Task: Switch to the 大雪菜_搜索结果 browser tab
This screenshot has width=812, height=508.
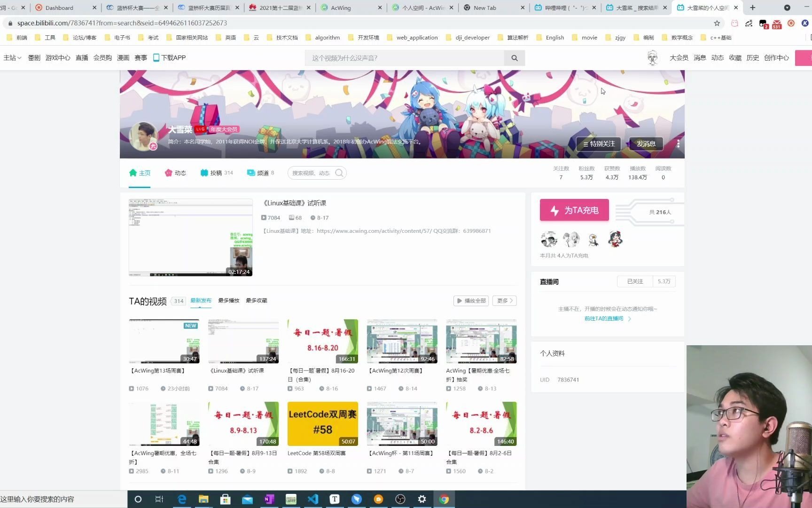Action: pyautogui.click(x=636, y=8)
